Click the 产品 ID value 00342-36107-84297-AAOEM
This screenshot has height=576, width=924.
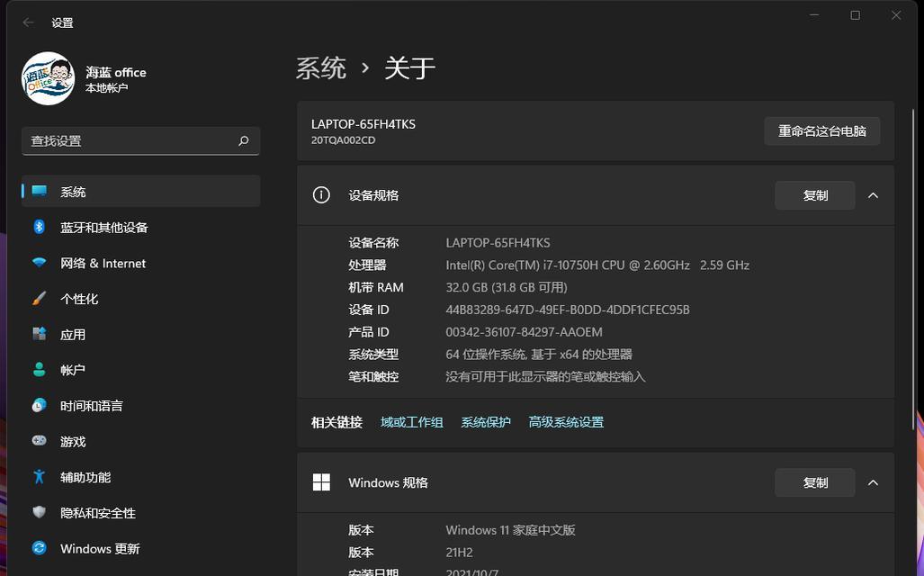524,332
